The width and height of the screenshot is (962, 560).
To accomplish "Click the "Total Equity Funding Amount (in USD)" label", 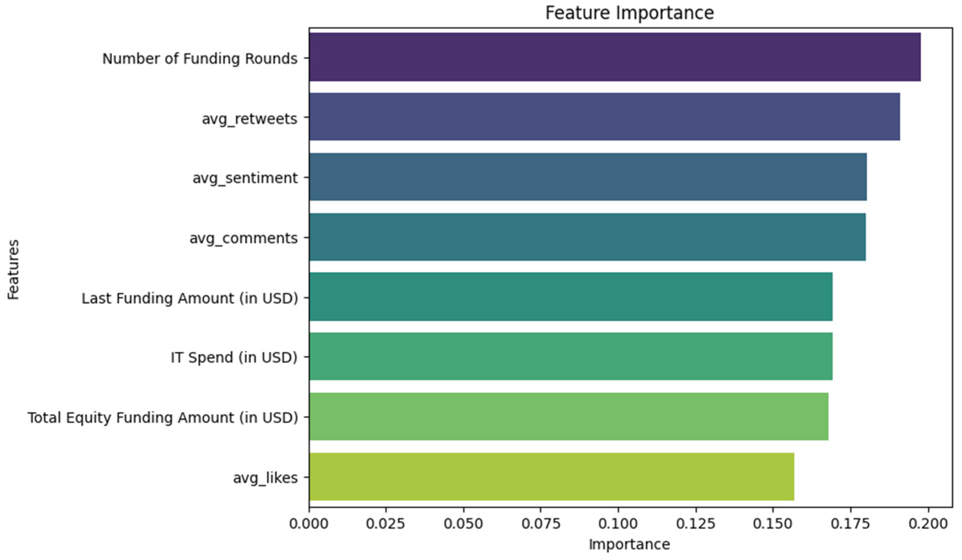I will pyautogui.click(x=163, y=417).
